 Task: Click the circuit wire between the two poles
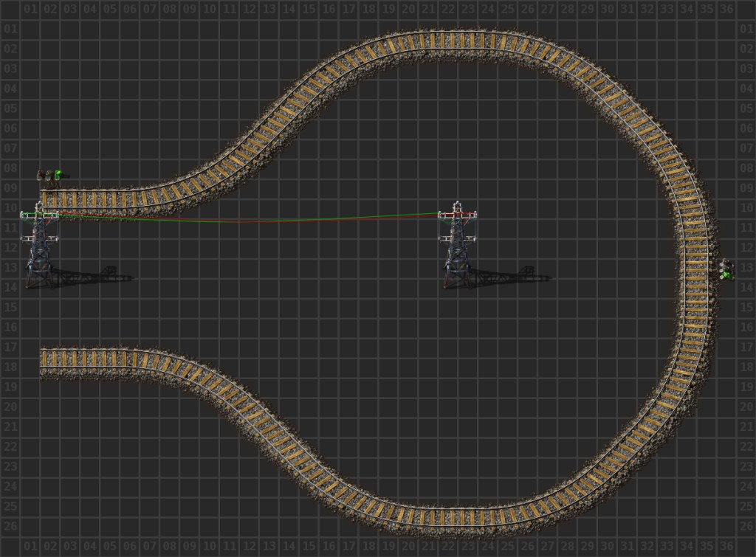(x=248, y=221)
